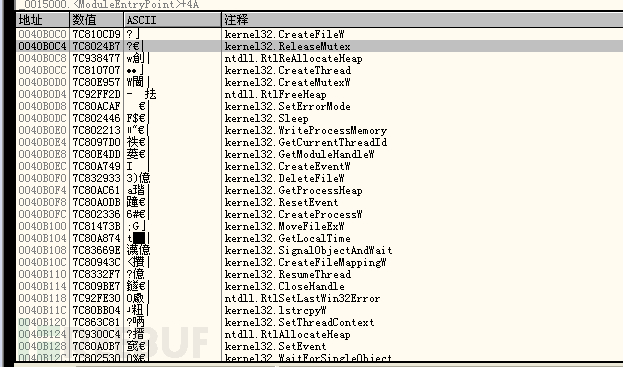Select ntdll.RtlReAllocateHeap comment
The height and width of the screenshot is (367, 623).
(294, 58)
